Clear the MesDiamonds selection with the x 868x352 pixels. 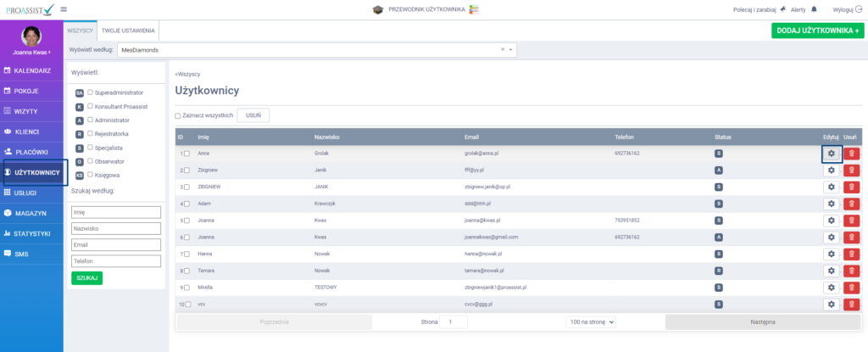[x=502, y=50]
